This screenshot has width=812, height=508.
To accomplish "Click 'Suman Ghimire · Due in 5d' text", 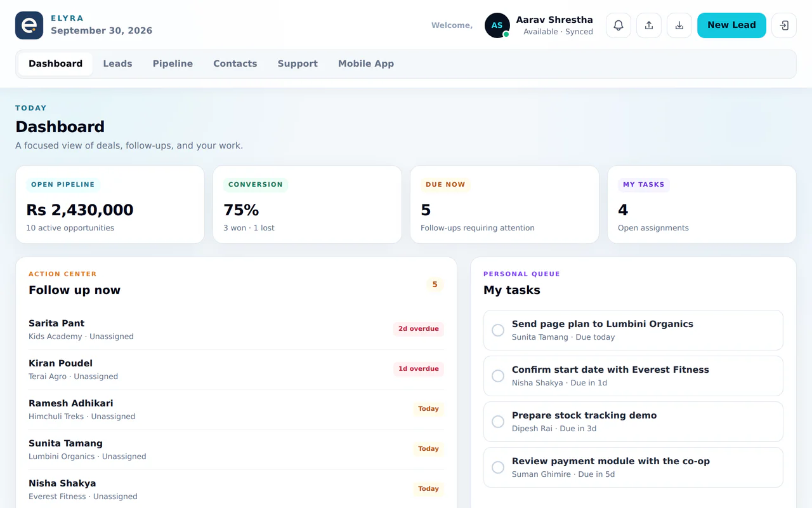I will 563,474.
